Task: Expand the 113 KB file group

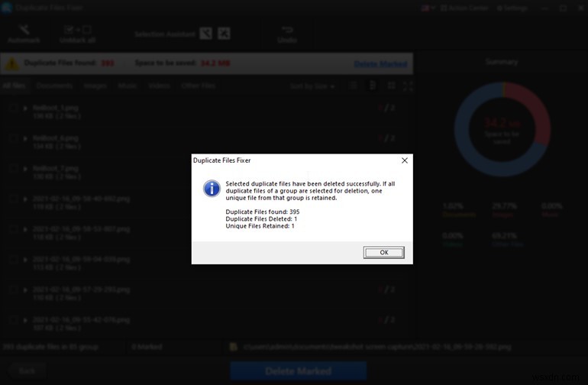Action: (x=25, y=259)
